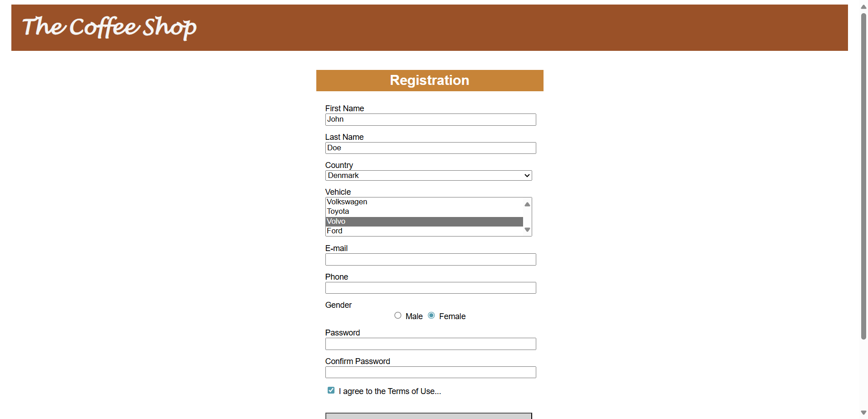868x419 pixels.
Task: Click the vehicle list down arrow
Action: click(527, 230)
